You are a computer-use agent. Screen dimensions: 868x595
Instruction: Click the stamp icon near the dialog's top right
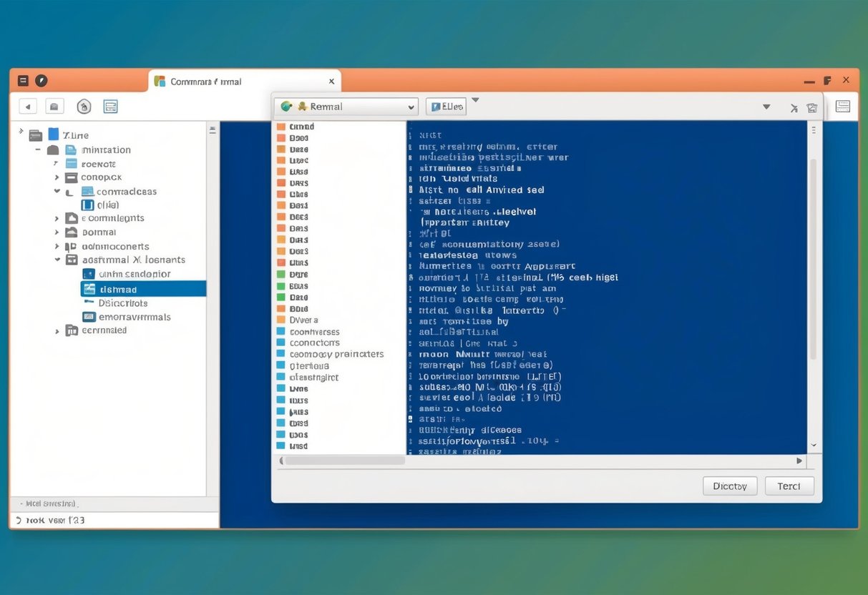coord(811,107)
